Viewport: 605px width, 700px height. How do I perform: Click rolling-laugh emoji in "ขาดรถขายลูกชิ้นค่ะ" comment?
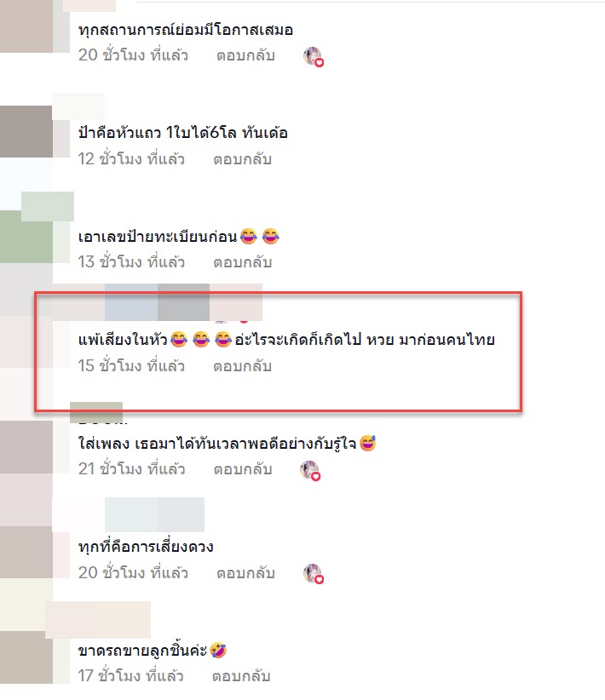[x=218, y=650]
